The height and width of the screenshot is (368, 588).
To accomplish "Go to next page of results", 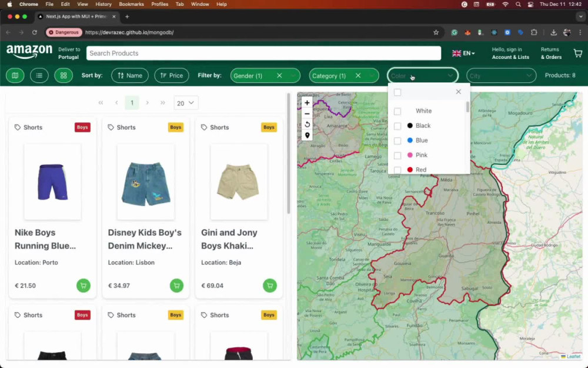I will coord(148,102).
